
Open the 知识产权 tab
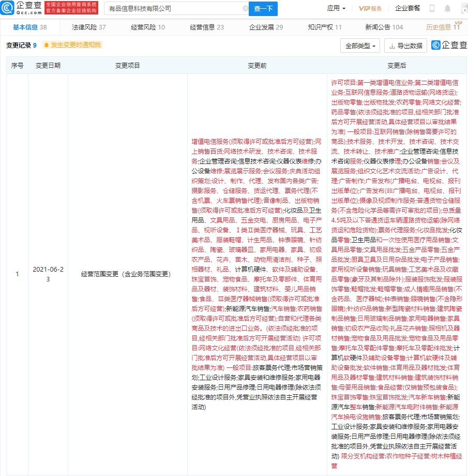coord(324,27)
